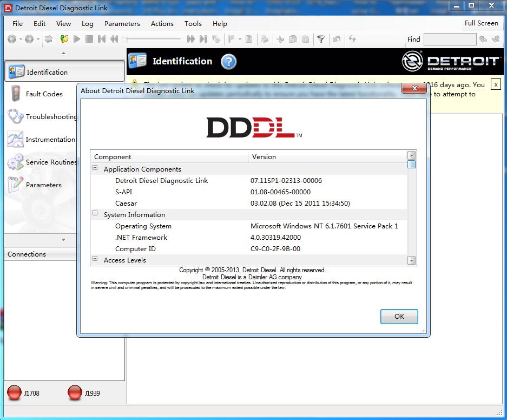
Task: Click the flag/mark log toolbar icon
Action: [x=231, y=39]
